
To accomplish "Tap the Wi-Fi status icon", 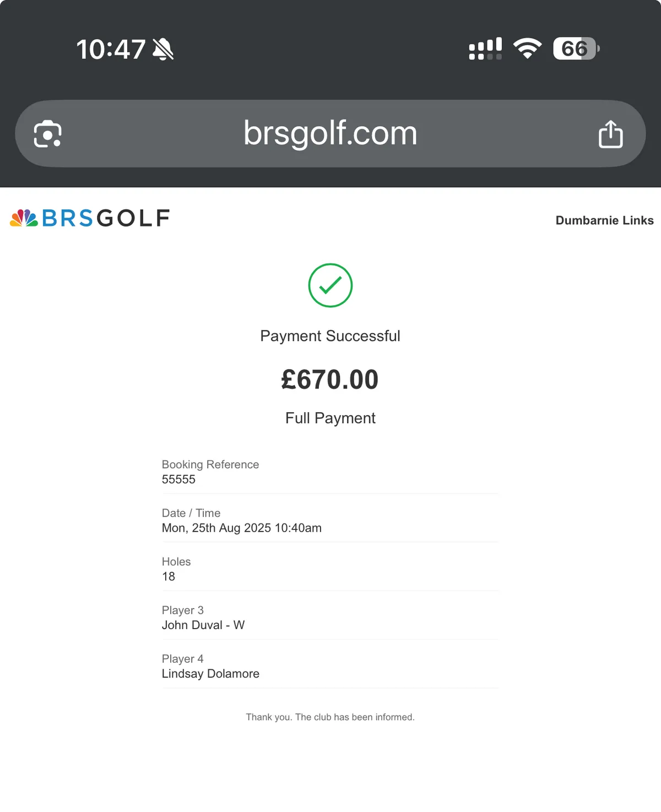I will pyautogui.click(x=527, y=48).
